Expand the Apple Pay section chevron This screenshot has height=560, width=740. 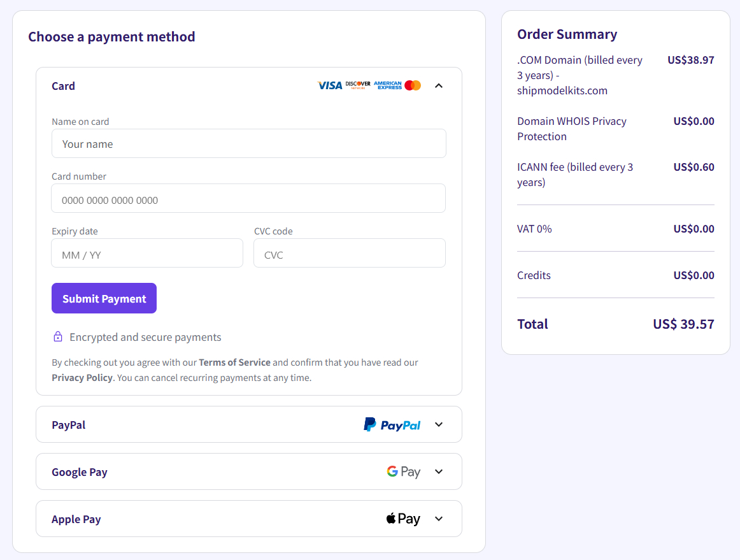pyautogui.click(x=439, y=519)
